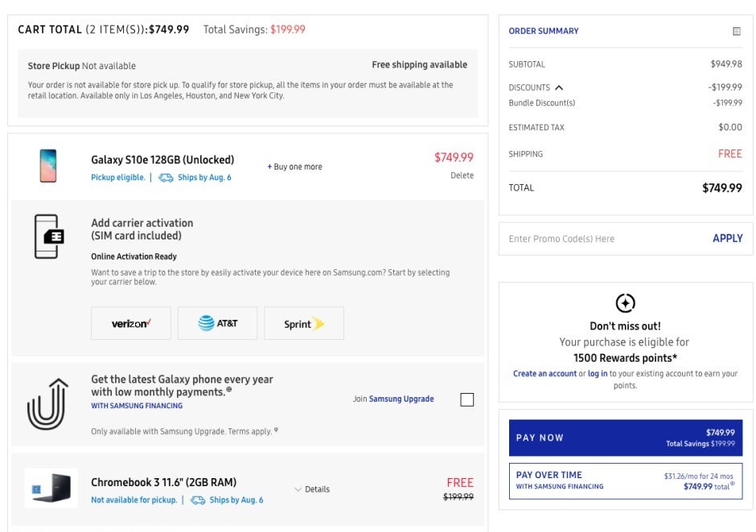
Task: Click the Estimated Tax $0.00 value
Action: 730,127
